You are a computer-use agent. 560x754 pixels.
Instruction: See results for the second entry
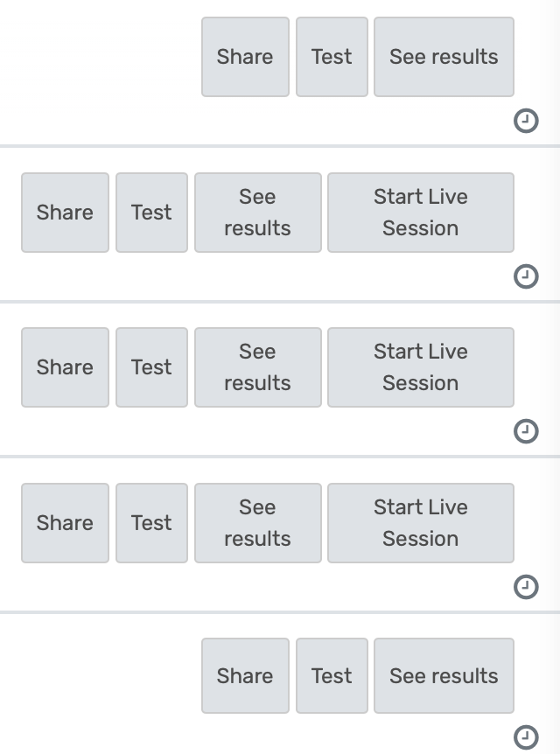(257, 212)
